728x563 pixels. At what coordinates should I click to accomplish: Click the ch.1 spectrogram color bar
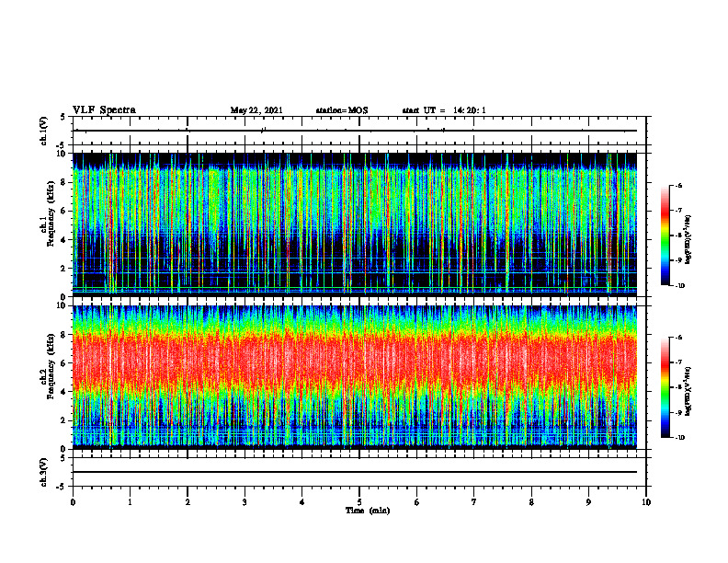(665, 236)
